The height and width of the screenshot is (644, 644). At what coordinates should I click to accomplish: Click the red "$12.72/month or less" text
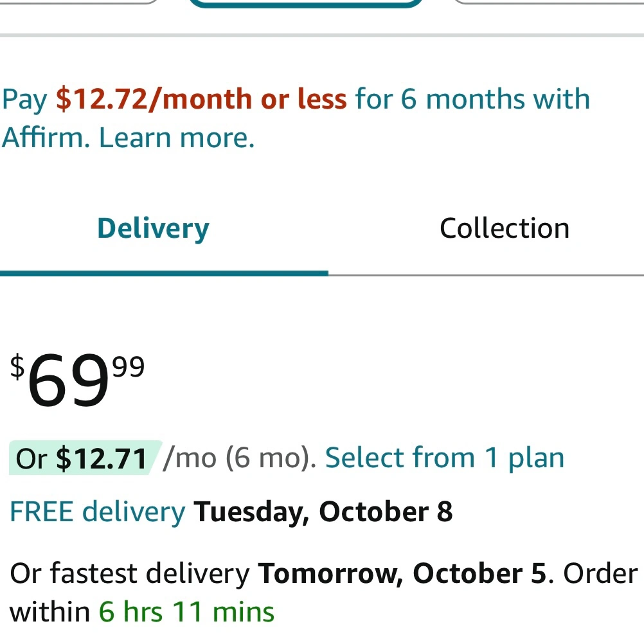tap(201, 99)
